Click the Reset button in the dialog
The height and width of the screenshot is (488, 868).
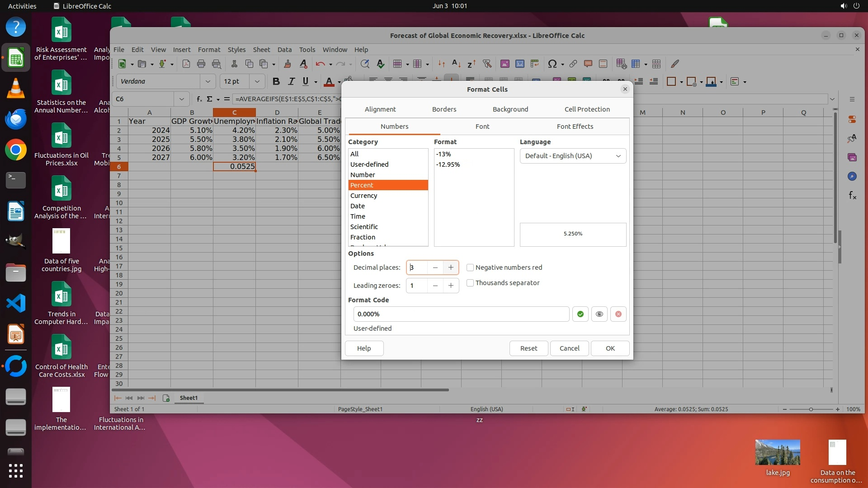(528, 348)
